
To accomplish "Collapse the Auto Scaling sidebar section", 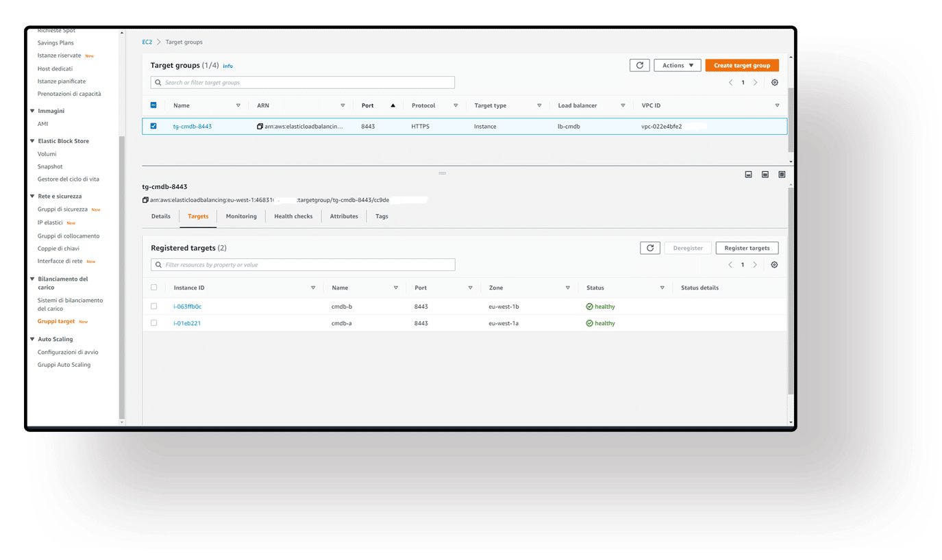I will click(32, 340).
